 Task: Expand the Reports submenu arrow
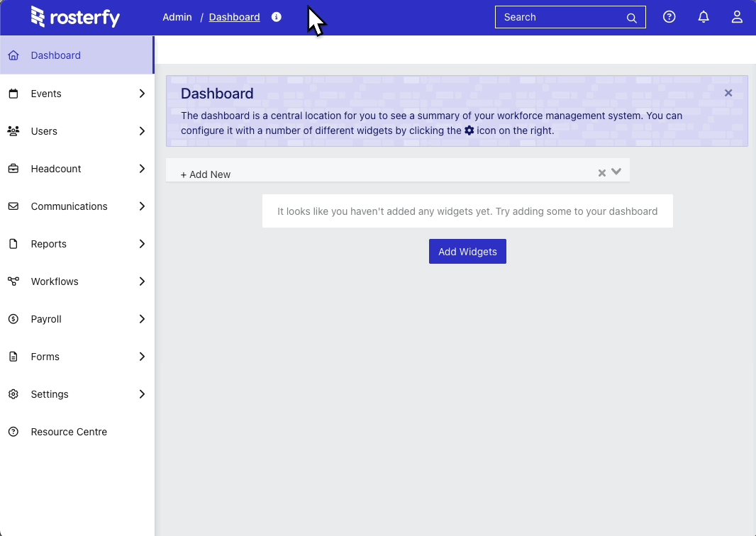click(142, 244)
